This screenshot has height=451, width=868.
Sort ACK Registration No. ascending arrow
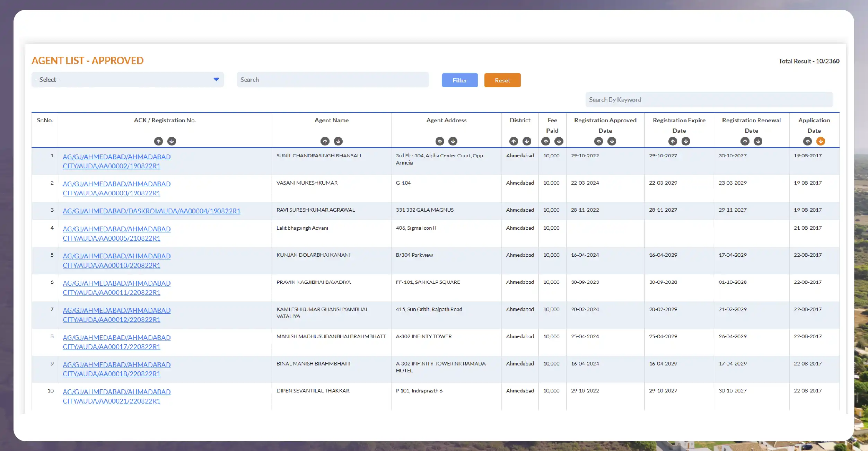coord(158,141)
